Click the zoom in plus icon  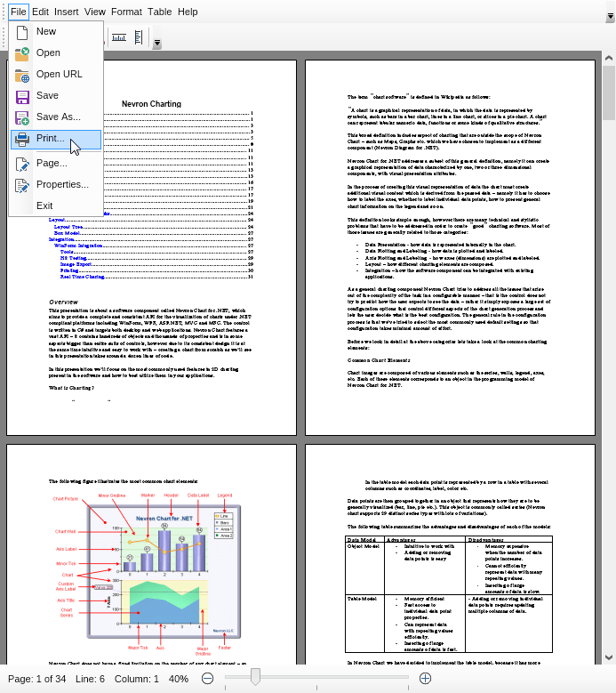pos(425,679)
